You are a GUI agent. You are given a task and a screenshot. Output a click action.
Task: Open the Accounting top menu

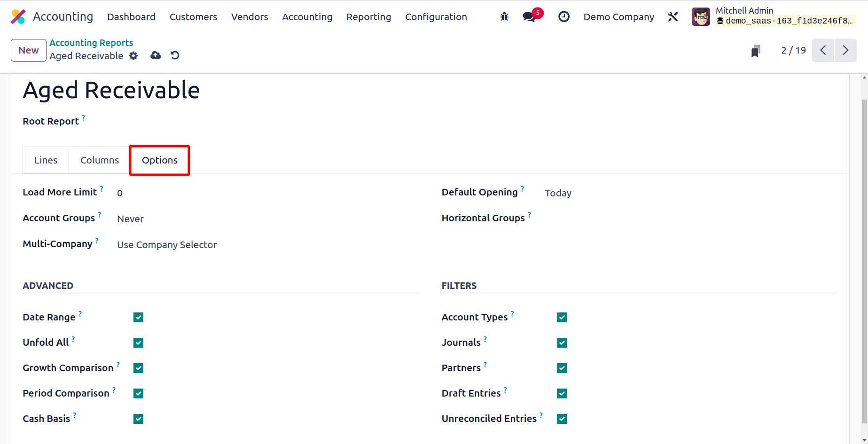[307, 17]
